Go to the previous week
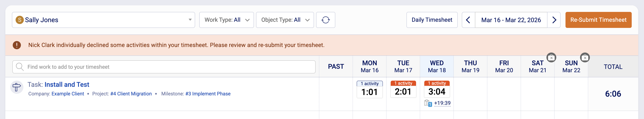This screenshot has width=644, height=119. click(468, 20)
